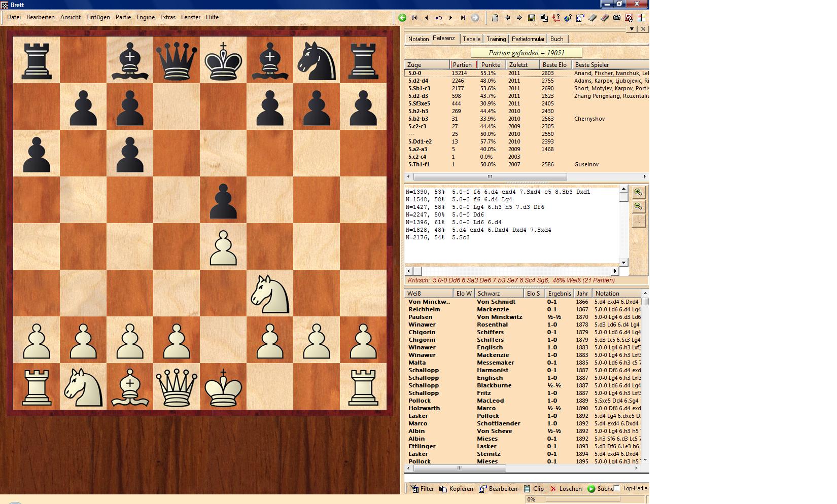837x504 pixels.
Task: Click the Filter button
Action: (422, 489)
